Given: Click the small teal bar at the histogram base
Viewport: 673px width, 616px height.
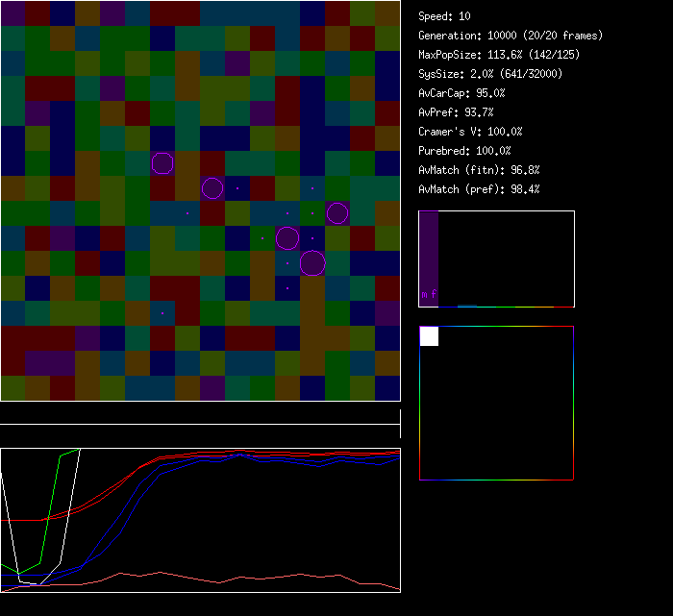Looking at the screenshot, I should 466,306.
